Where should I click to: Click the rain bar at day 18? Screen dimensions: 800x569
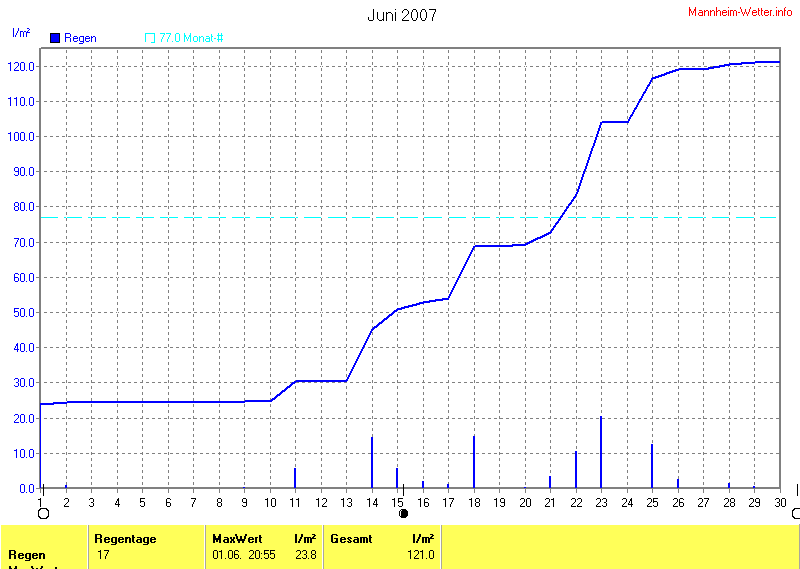[x=474, y=462]
